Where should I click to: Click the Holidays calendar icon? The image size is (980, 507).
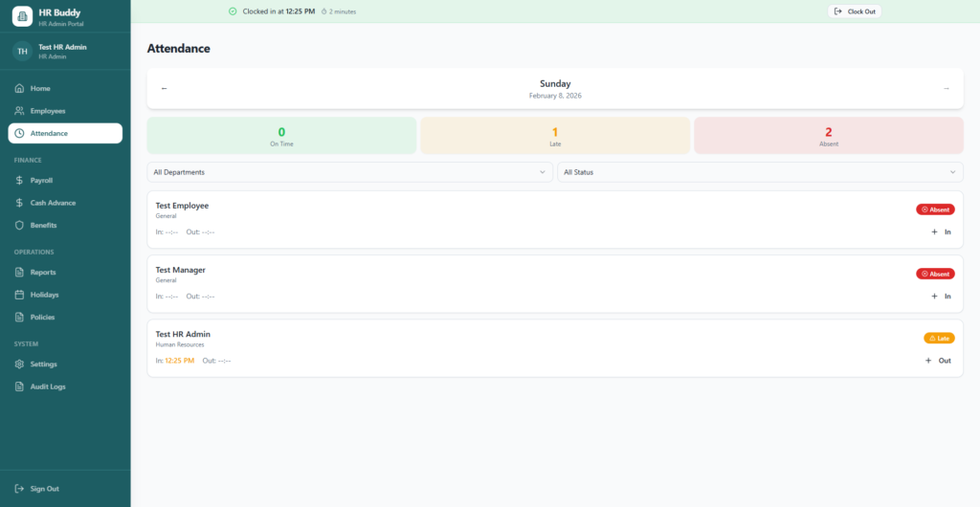pyautogui.click(x=19, y=295)
